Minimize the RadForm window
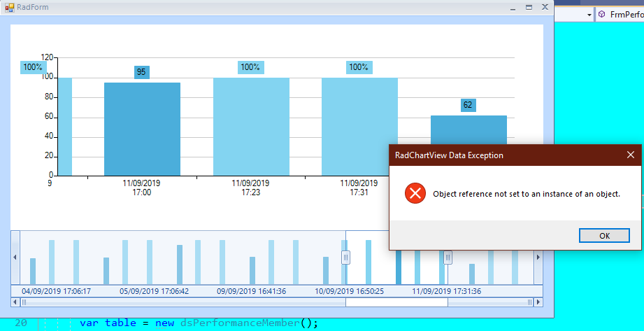This screenshot has width=644, height=331. (x=513, y=8)
